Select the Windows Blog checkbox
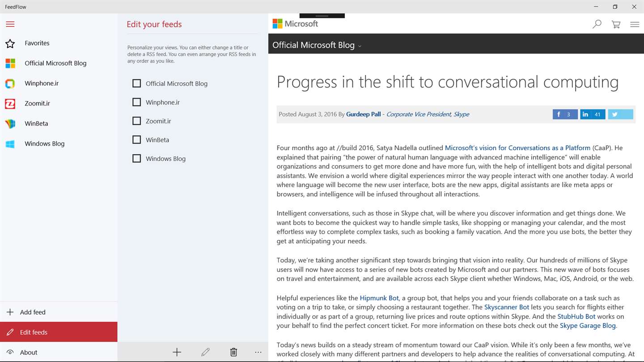The image size is (644, 362). click(x=137, y=159)
